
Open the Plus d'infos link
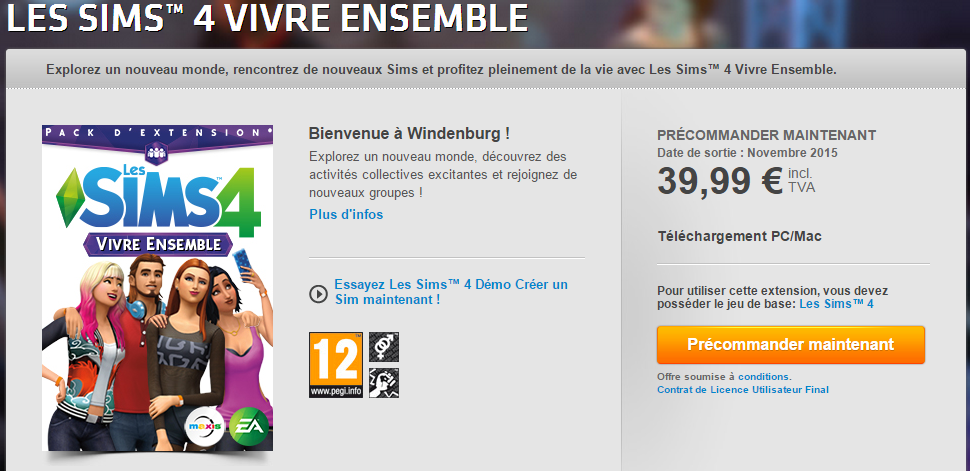(346, 214)
